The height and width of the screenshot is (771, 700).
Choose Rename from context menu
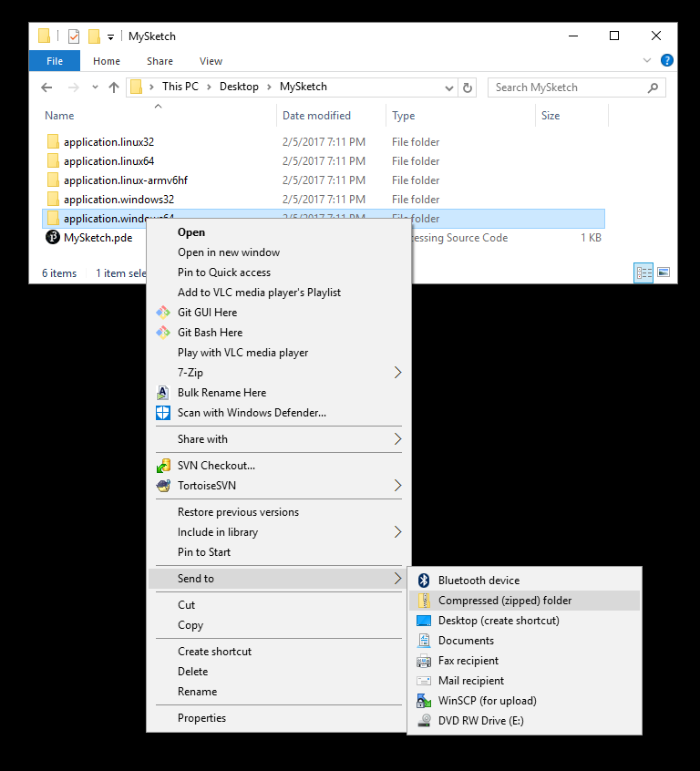279,692
